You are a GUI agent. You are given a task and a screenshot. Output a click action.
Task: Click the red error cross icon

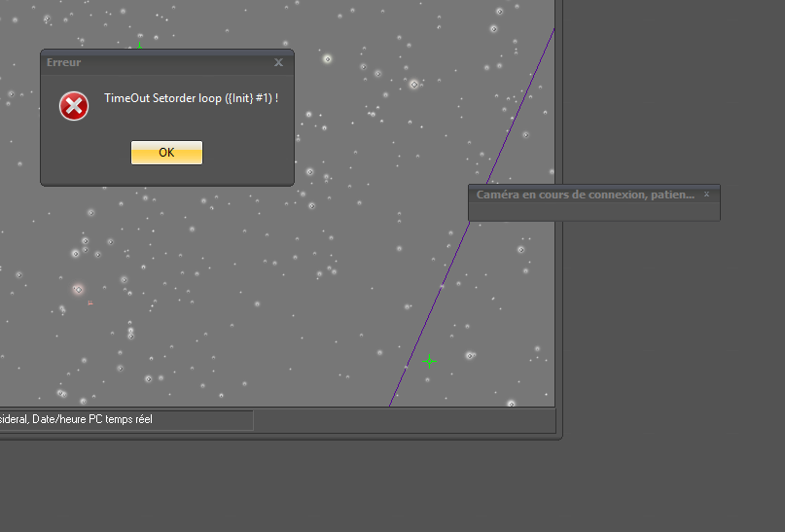click(x=74, y=106)
